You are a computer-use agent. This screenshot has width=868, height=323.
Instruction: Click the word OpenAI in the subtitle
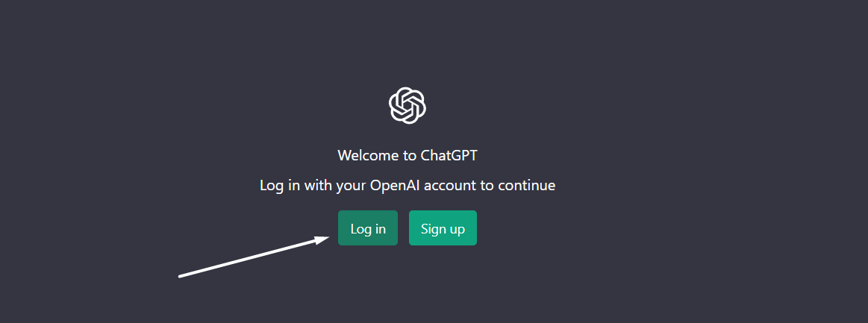pos(396,185)
